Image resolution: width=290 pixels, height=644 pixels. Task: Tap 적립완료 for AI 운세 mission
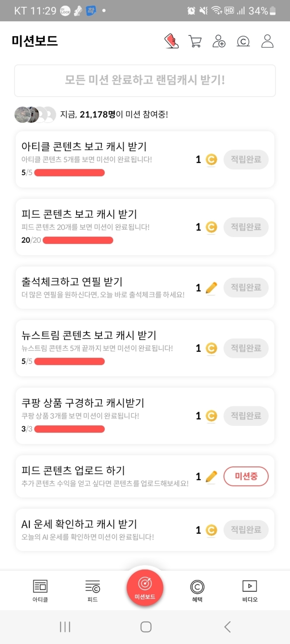tap(246, 530)
